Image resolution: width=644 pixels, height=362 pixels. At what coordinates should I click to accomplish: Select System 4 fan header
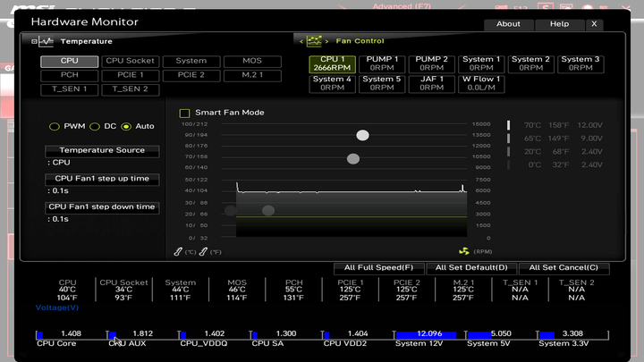[x=332, y=84]
